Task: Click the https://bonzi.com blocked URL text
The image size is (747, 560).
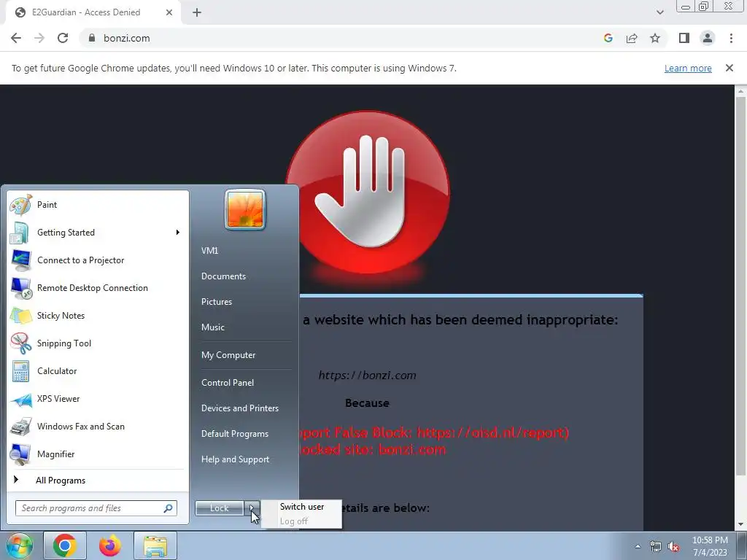Action: [x=368, y=376]
